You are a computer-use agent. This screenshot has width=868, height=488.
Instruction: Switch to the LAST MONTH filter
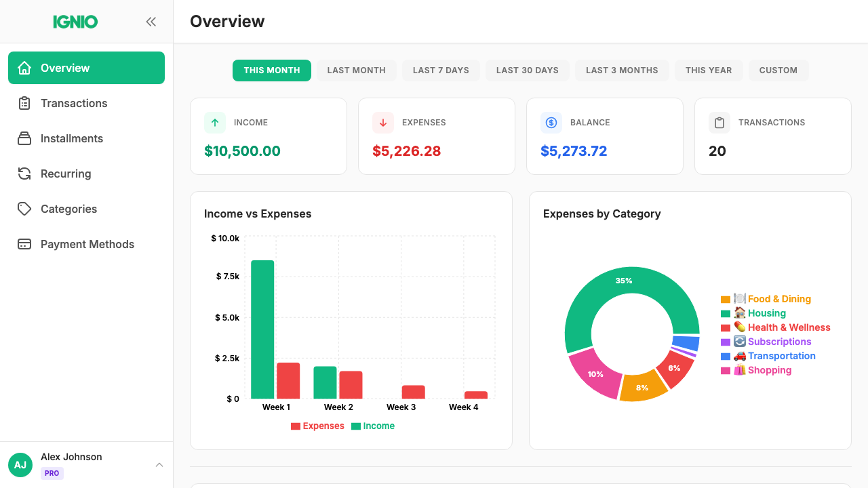tap(356, 70)
